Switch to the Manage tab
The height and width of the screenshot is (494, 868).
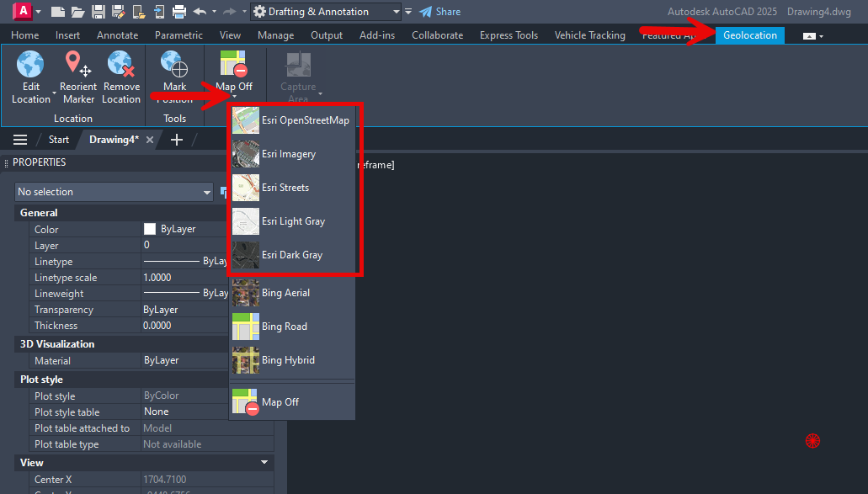coord(275,35)
